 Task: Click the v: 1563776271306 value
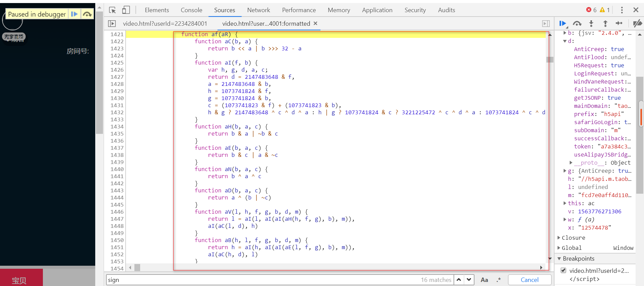click(599, 211)
